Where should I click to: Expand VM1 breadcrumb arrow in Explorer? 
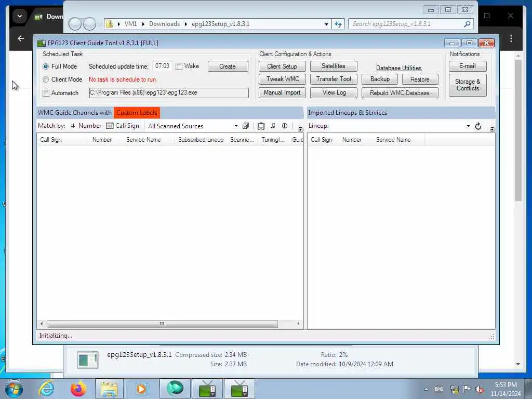point(143,24)
